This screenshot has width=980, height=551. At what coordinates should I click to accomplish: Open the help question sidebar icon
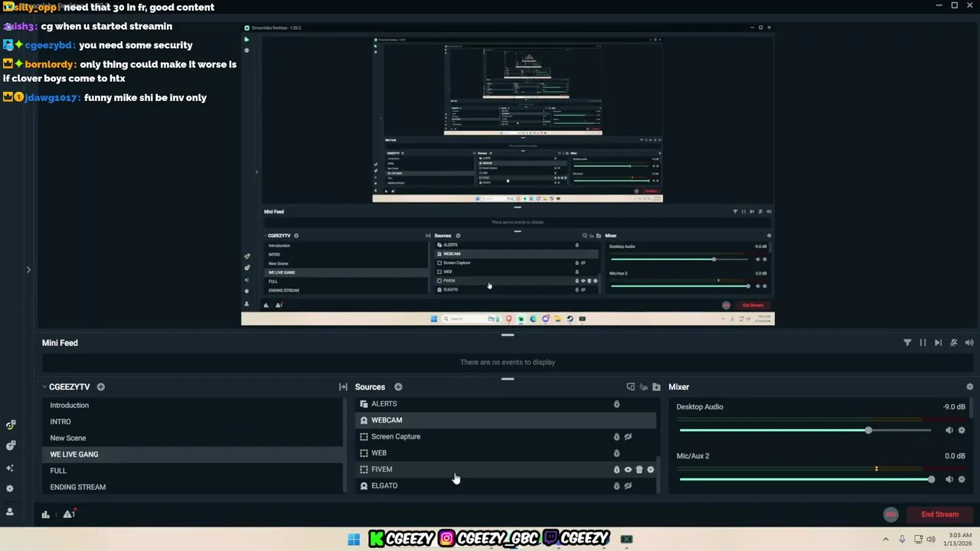tap(10, 445)
